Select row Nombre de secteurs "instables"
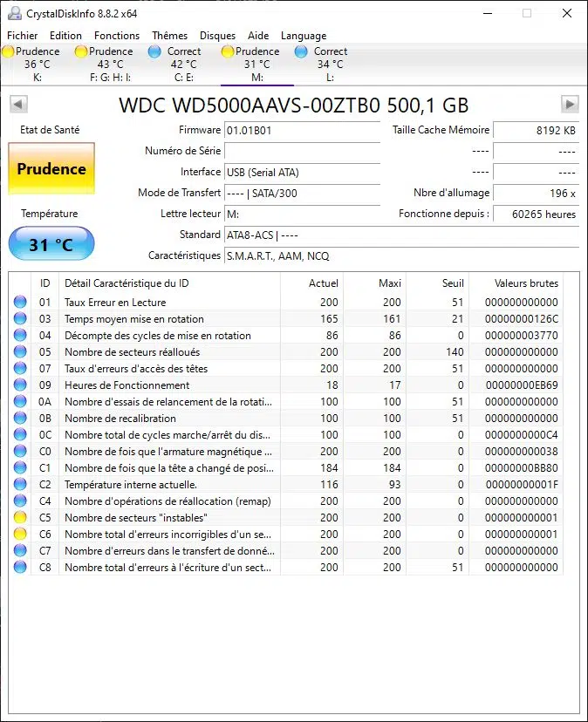The width and height of the screenshot is (588, 722). (286, 518)
